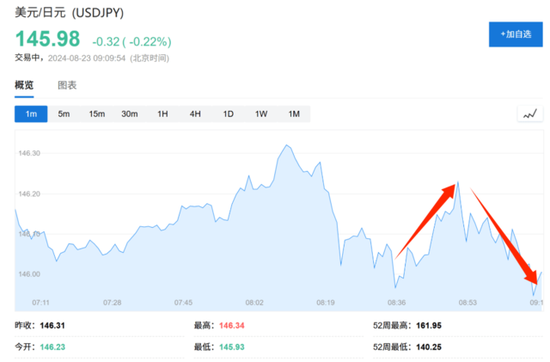Click the 08:02 time axis label
Viewport: 550px width, 362px height.
click(x=254, y=302)
